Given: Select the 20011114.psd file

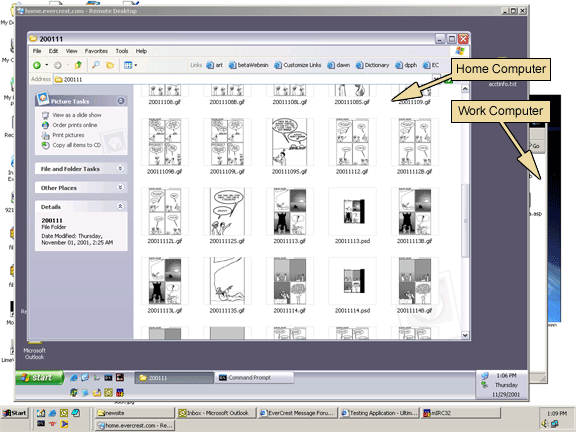Looking at the screenshot, I should coord(352,281).
